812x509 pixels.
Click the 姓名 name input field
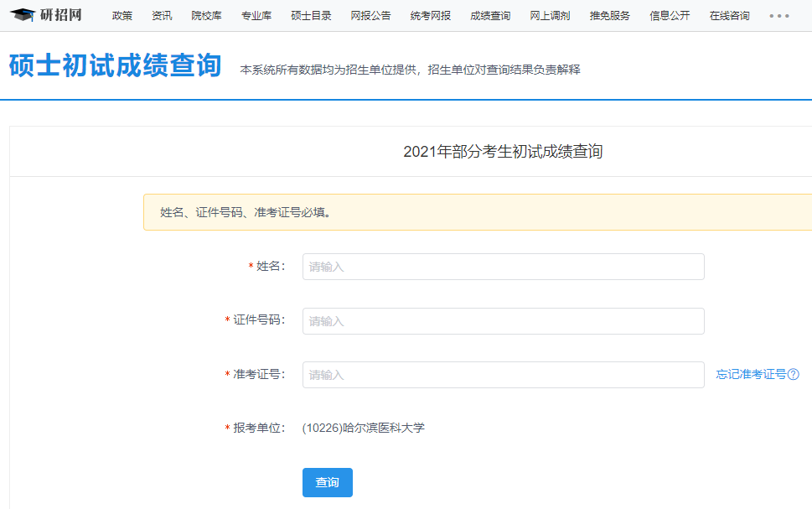[503, 267]
